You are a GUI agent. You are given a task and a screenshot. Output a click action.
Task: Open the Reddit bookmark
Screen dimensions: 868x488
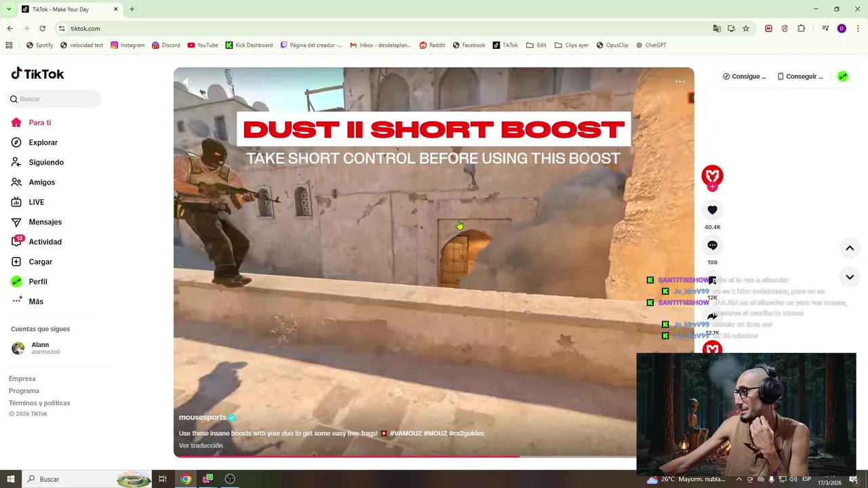pos(432,45)
